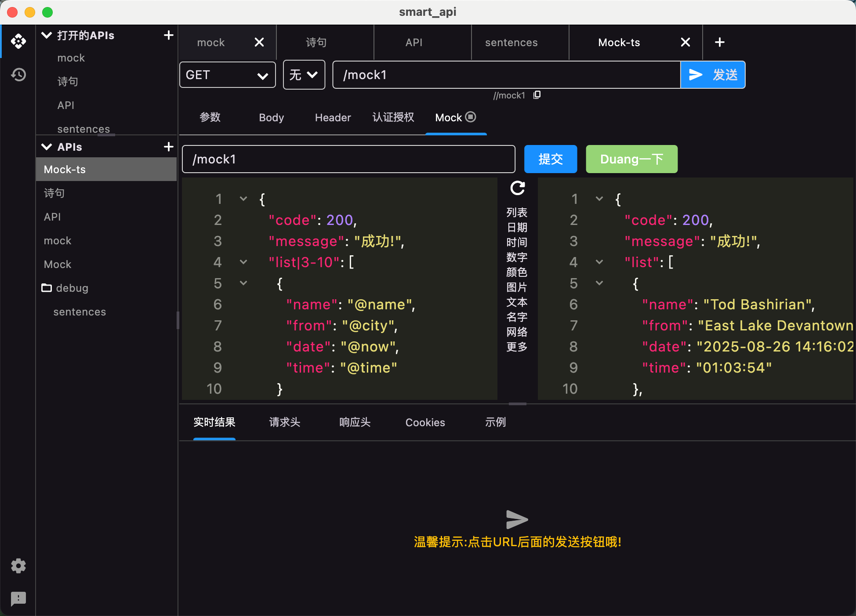Toggle the Mock enable indicator on Mock tab
Screen dimensions: 856x616
(x=471, y=117)
